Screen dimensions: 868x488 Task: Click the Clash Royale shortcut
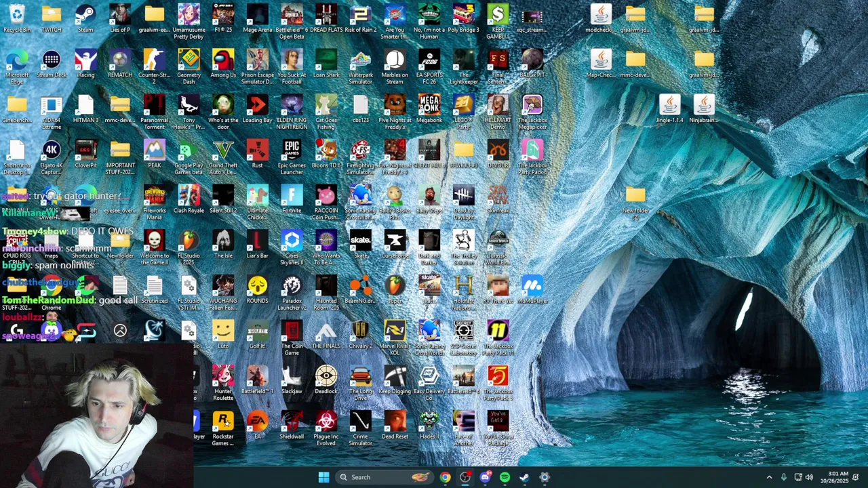[189, 200]
